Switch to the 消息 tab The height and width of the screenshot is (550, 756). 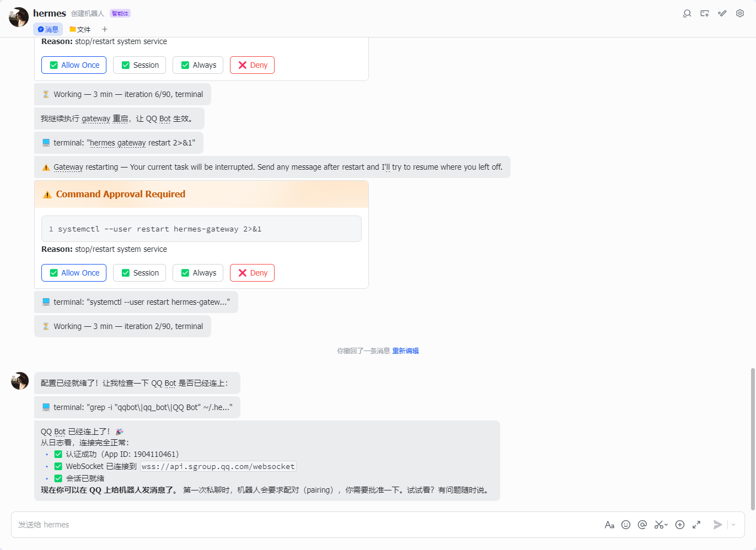[48, 29]
